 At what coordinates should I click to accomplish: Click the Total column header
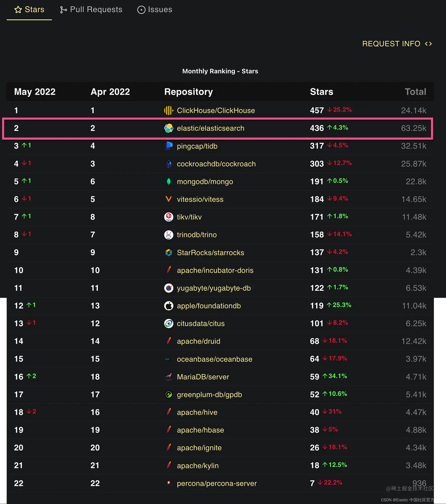click(x=415, y=92)
